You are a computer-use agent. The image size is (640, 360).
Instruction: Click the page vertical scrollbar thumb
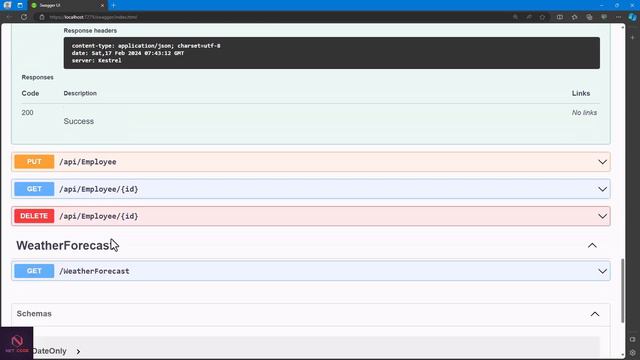622,291
